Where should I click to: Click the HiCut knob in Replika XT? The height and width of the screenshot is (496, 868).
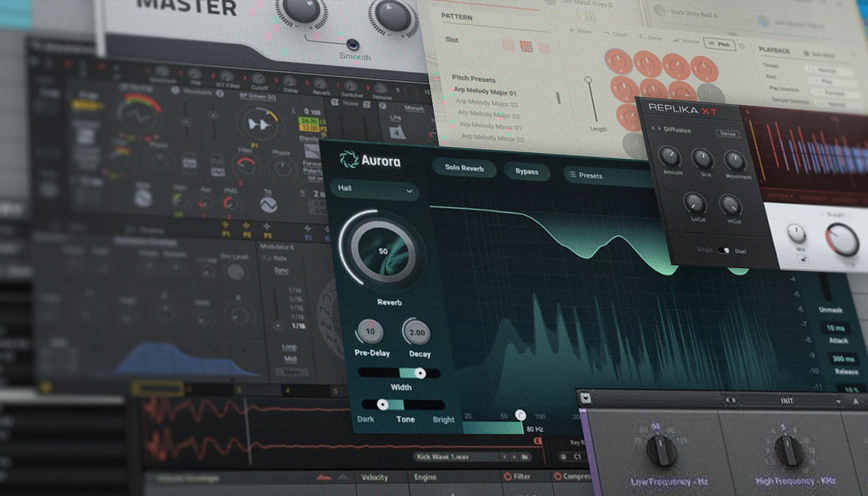730,205
